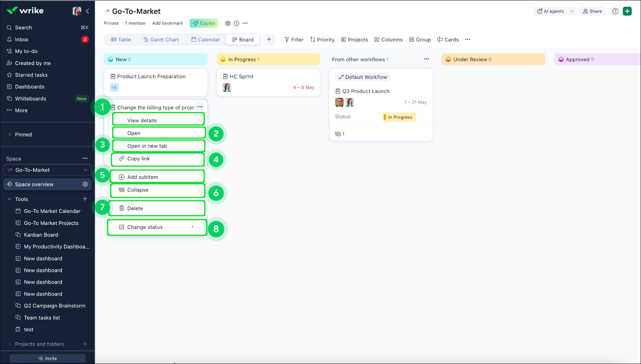Open the profile avatar menu in the sidebar
This screenshot has width=641, height=364.
(x=77, y=11)
